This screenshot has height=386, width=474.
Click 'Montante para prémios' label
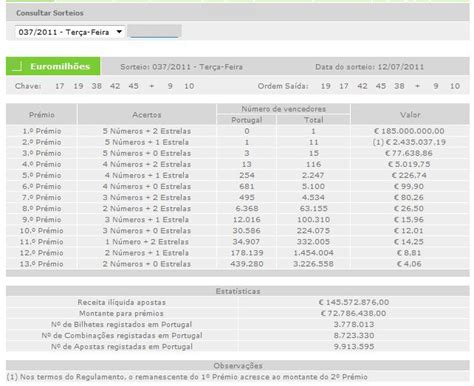(x=121, y=313)
